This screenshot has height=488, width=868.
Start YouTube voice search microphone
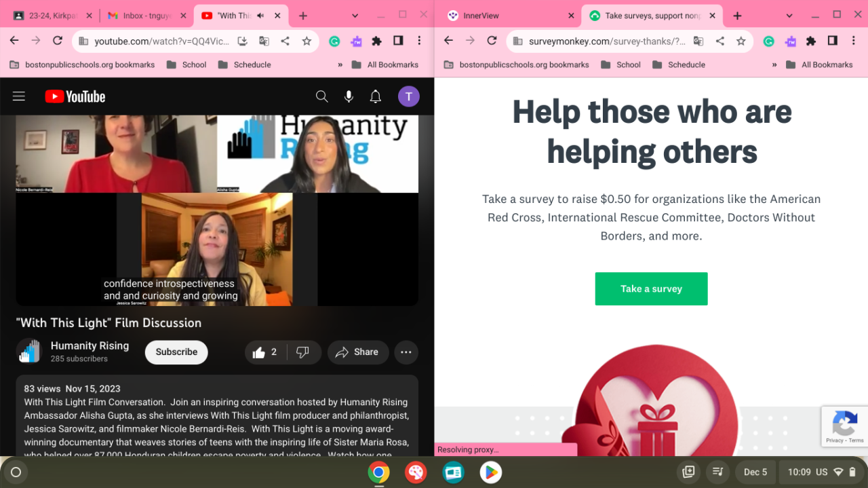(x=349, y=96)
